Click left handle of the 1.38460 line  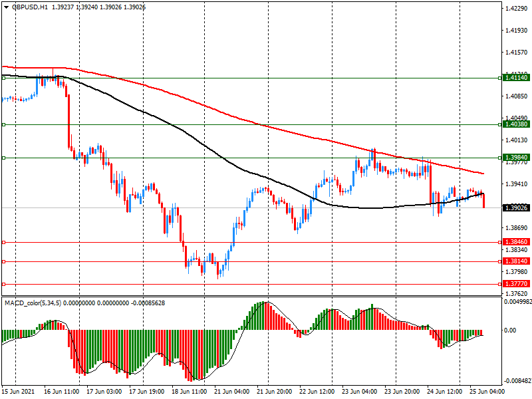click(x=4, y=243)
